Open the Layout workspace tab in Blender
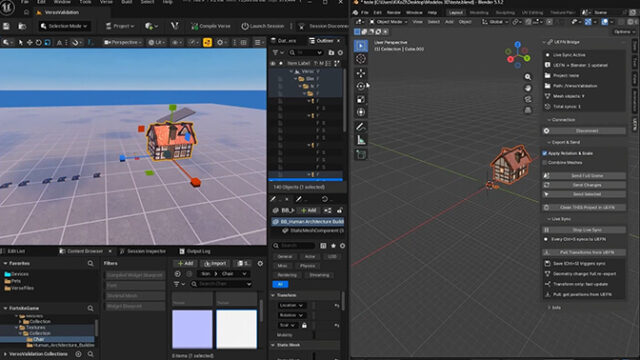The image size is (640, 360). (x=456, y=13)
